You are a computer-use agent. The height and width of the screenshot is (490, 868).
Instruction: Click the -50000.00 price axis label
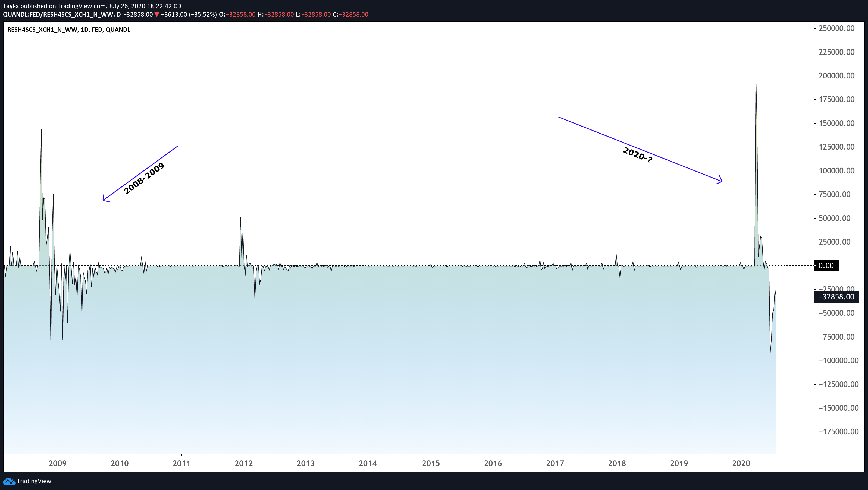(x=837, y=313)
